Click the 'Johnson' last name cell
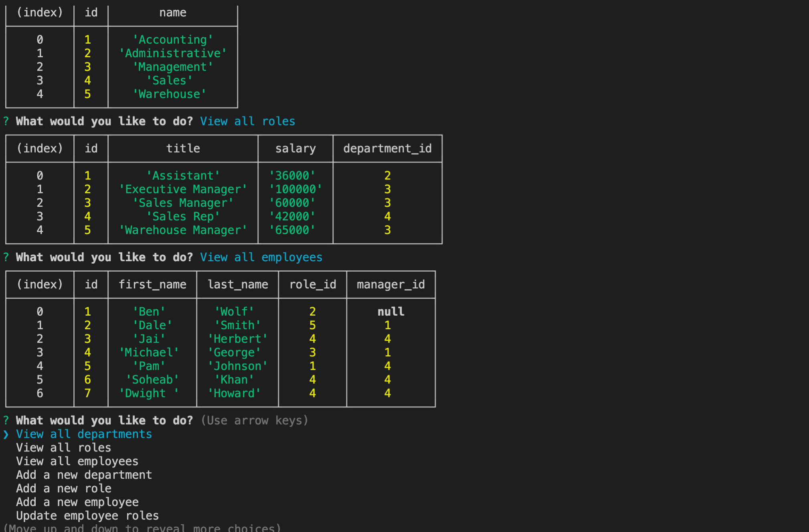This screenshot has height=532, width=809. (x=237, y=366)
